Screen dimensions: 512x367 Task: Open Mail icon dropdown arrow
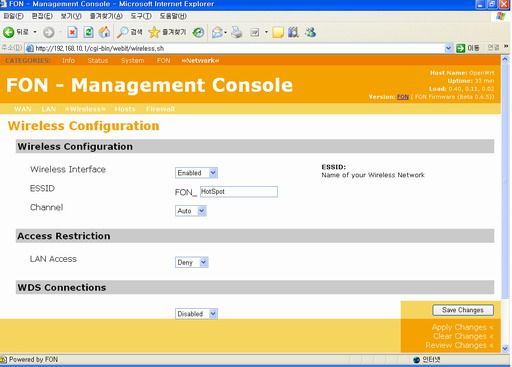tap(225, 32)
